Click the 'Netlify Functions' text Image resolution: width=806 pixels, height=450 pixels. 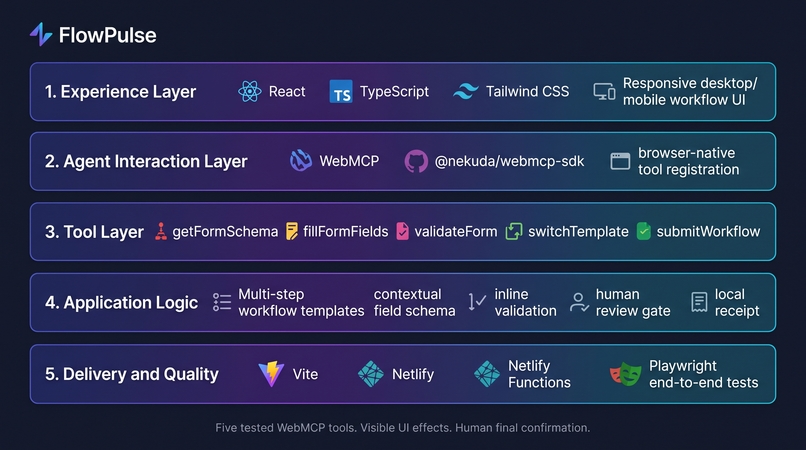(x=539, y=374)
